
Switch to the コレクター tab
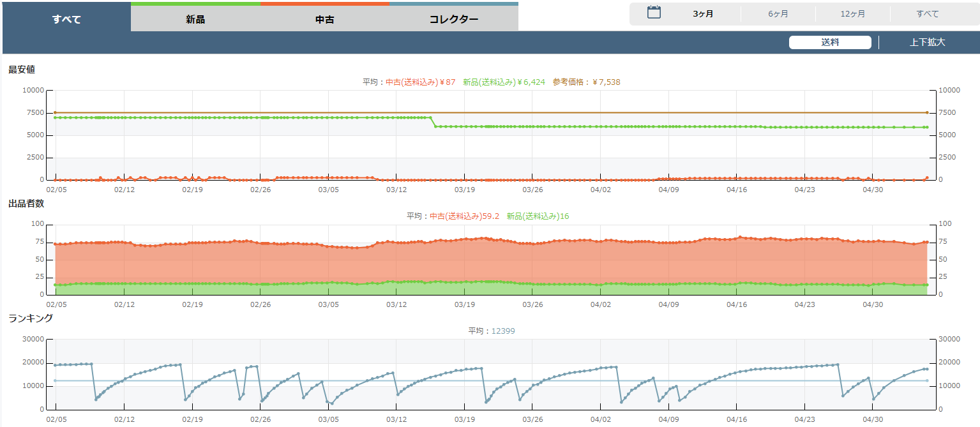pyautogui.click(x=453, y=19)
